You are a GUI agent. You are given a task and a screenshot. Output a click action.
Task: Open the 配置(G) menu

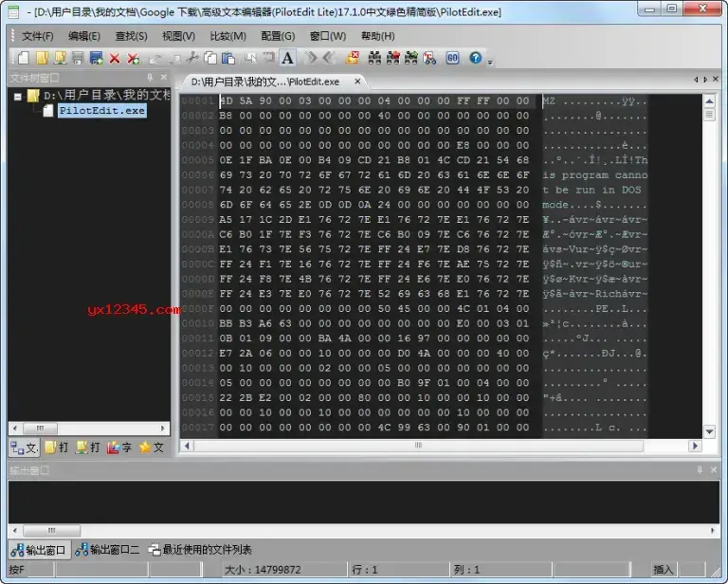click(278, 36)
